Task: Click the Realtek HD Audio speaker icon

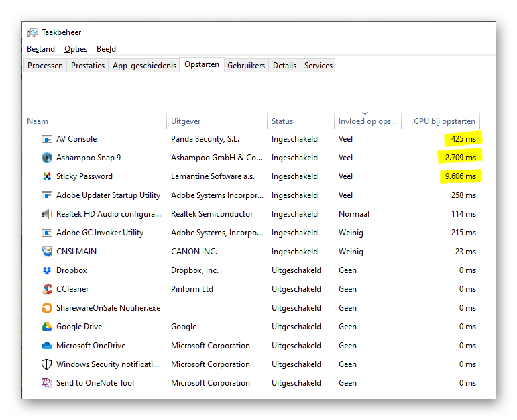Action: coord(46,214)
